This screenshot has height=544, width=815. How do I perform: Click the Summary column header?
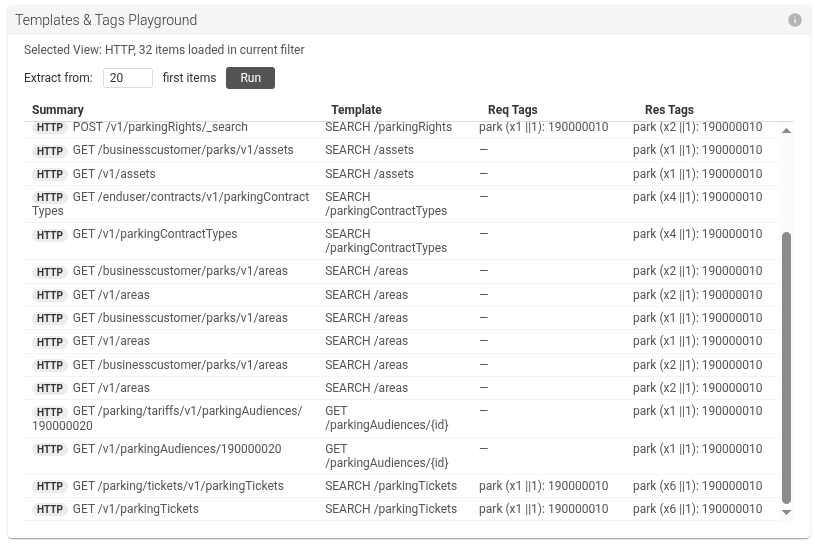coord(58,110)
